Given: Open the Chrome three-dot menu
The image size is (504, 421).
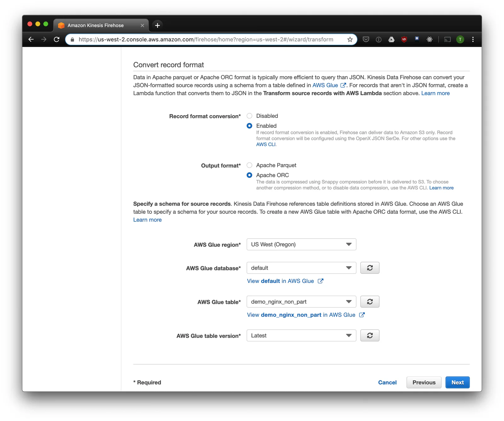Looking at the screenshot, I should tap(473, 39).
